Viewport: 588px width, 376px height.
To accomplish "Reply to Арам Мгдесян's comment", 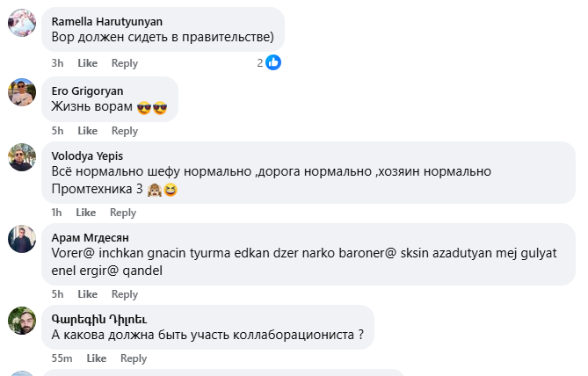I will point(125,294).
